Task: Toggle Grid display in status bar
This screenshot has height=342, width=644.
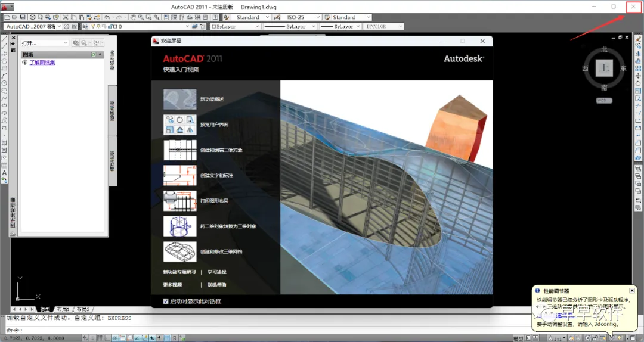Action: click(x=101, y=338)
